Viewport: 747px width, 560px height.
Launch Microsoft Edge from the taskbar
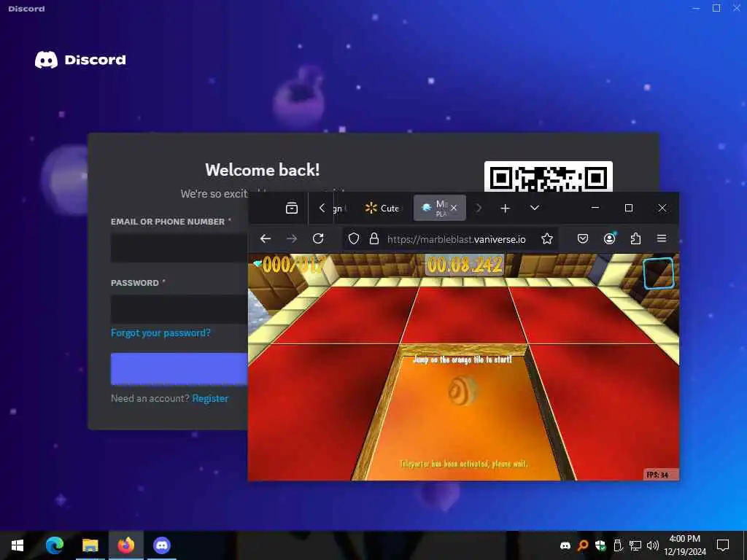pos(55,545)
